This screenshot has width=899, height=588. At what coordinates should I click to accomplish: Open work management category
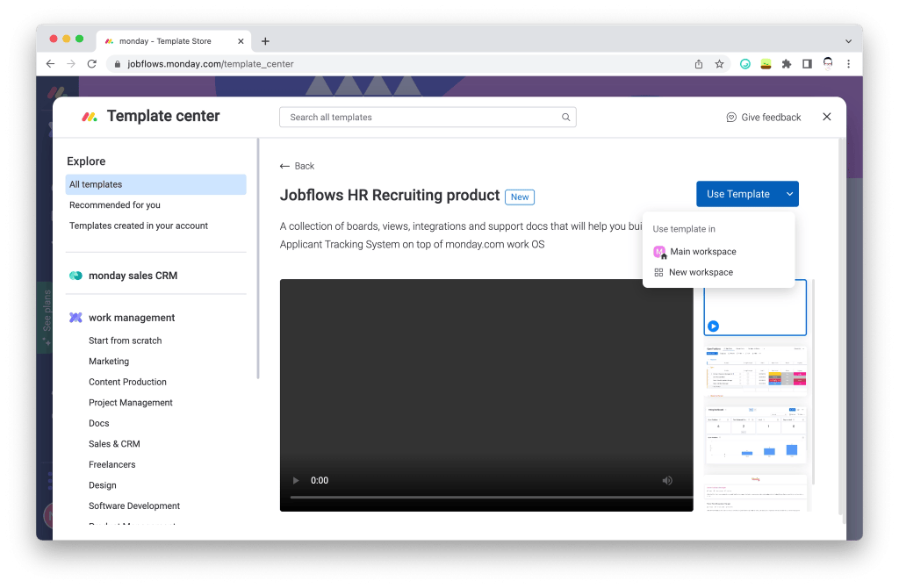click(x=122, y=318)
